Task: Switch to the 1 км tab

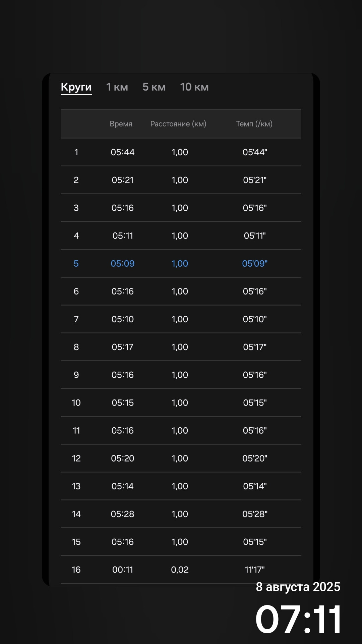Action: [x=117, y=87]
